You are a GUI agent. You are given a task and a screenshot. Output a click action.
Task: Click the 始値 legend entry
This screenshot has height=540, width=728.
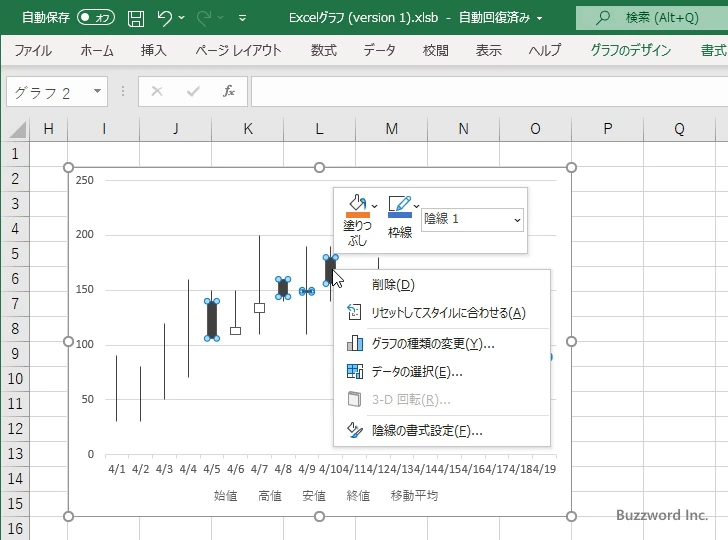point(226,496)
